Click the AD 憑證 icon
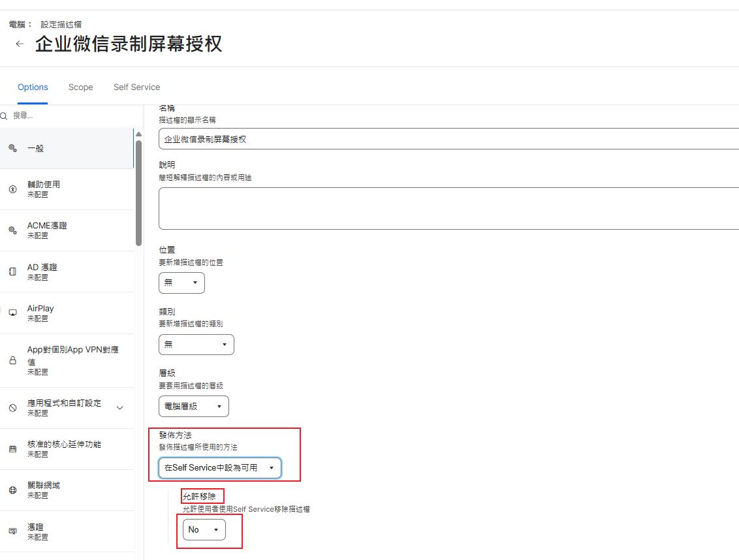739x560 pixels. pos(12,272)
